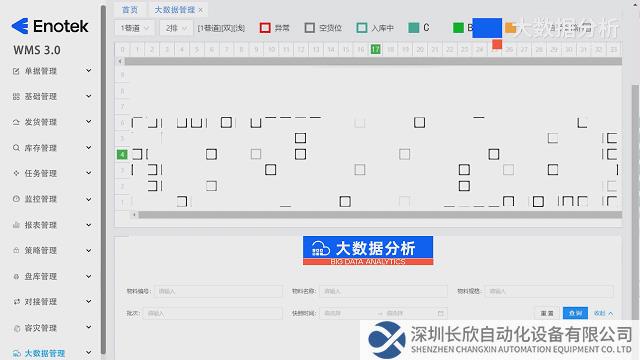The image size is (640, 360).
Task: Click the 库存管理 magnifier icon
Action: pos(16,148)
